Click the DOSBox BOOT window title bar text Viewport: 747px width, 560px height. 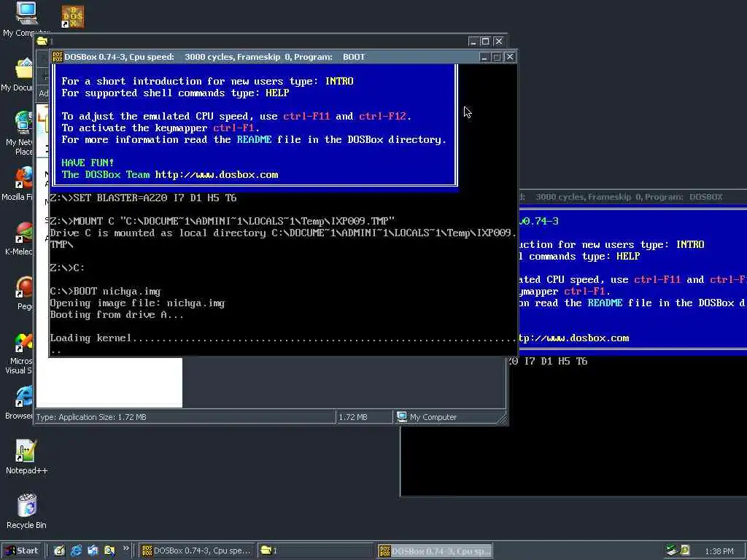click(214, 57)
